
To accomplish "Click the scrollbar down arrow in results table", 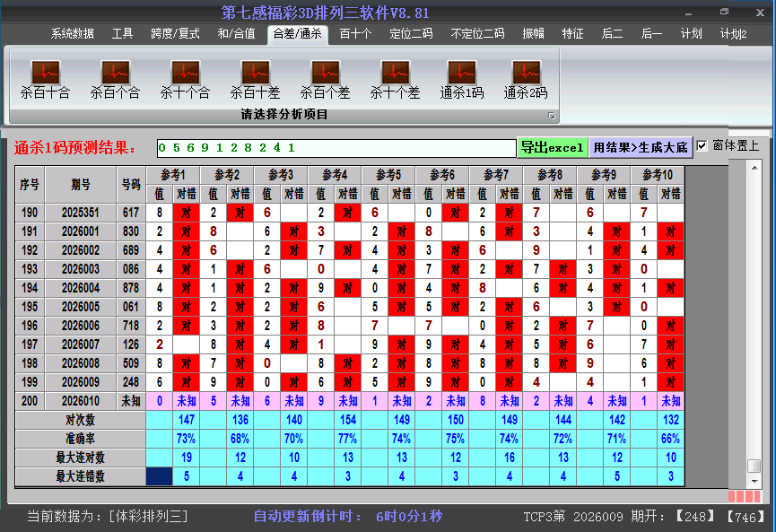I will pos(754,479).
